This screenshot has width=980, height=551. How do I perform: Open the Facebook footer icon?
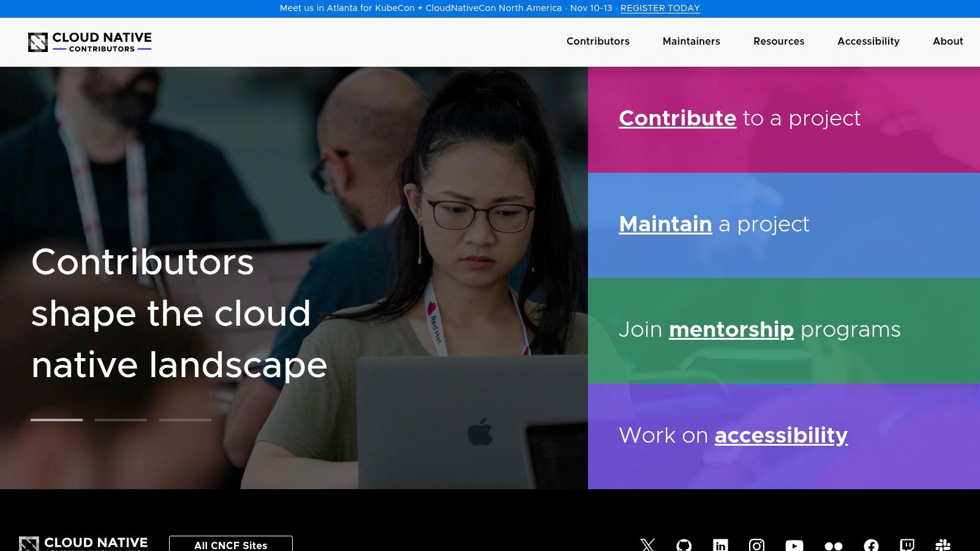[x=871, y=544]
